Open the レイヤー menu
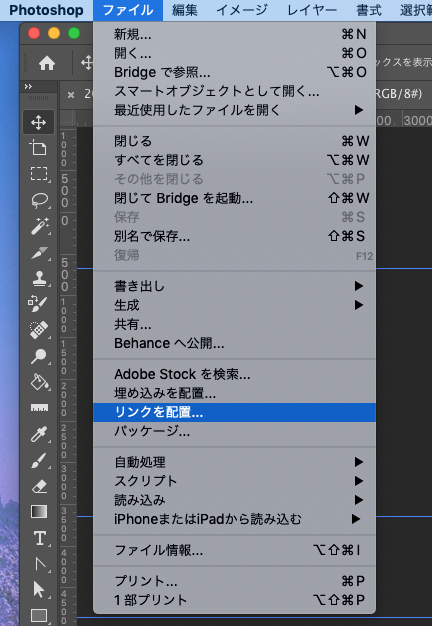This screenshot has width=432, height=626. [312, 10]
